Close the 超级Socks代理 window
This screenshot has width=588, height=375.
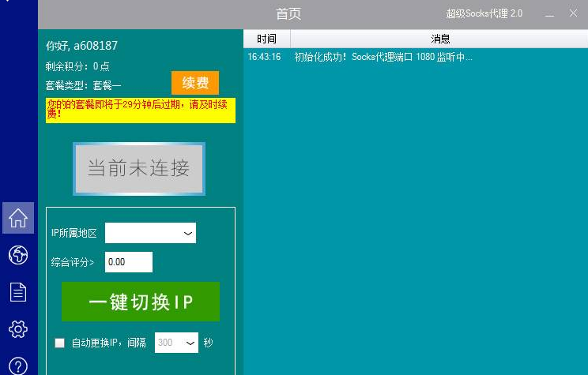574,13
